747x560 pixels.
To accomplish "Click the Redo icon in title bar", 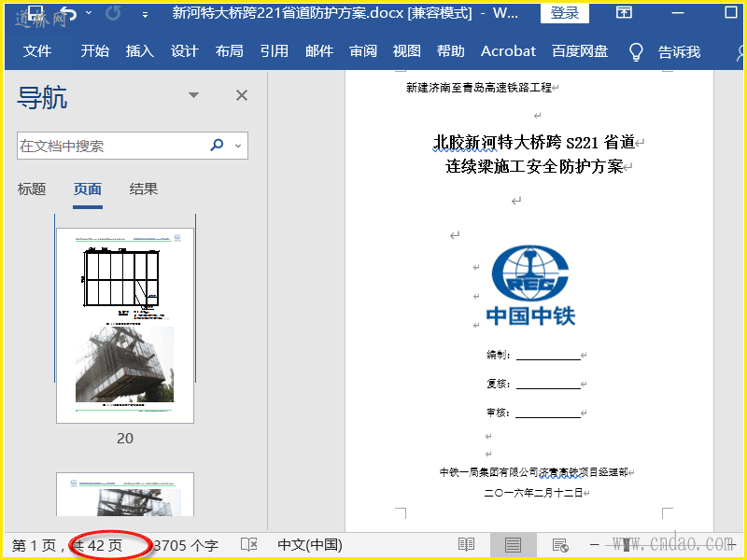I will [x=113, y=13].
